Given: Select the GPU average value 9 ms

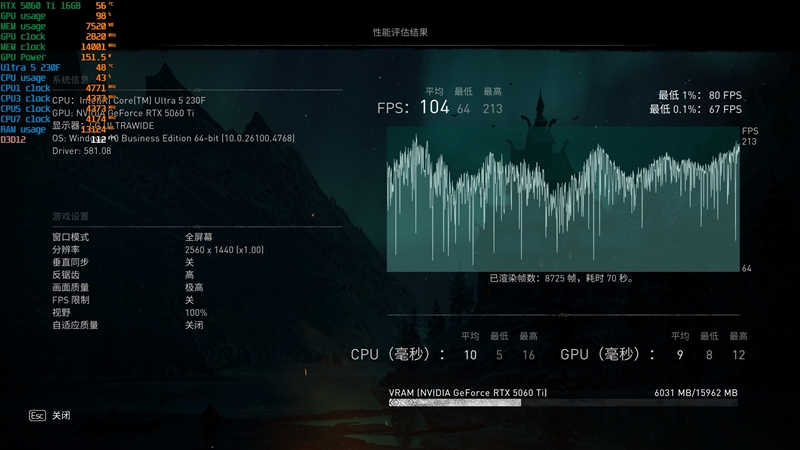Looking at the screenshot, I should pyautogui.click(x=680, y=355).
